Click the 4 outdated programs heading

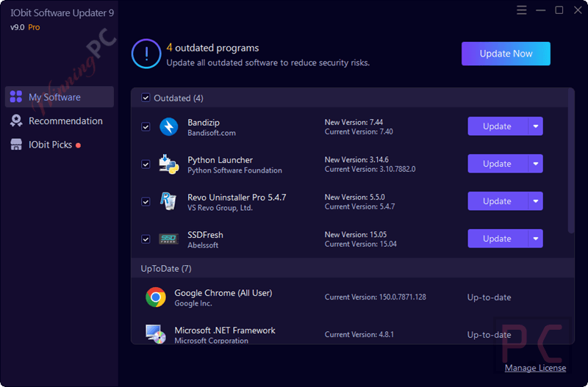(212, 48)
